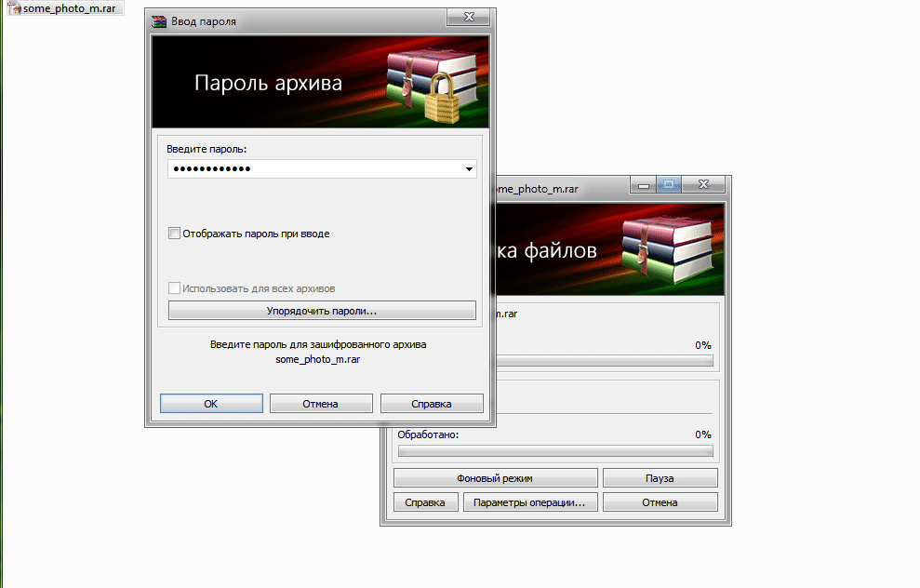
Task: Open the password history dropdown arrow
Action: pos(469,169)
